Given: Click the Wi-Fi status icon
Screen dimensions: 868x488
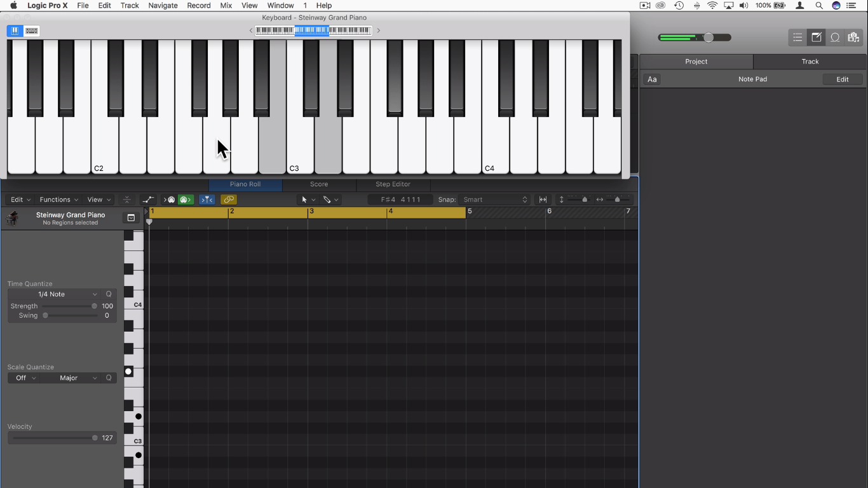Looking at the screenshot, I should (x=712, y=6).
